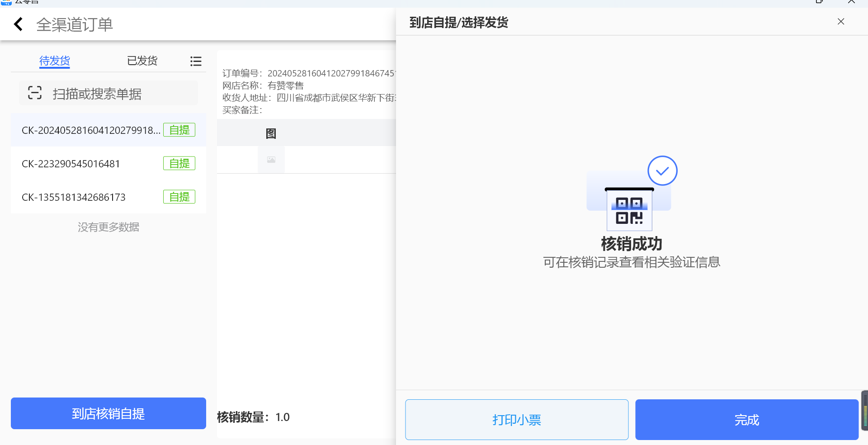This screenshot has width=868, height=445.
Task: Switch to the 待发货 tab
Action: click(55, 61)
